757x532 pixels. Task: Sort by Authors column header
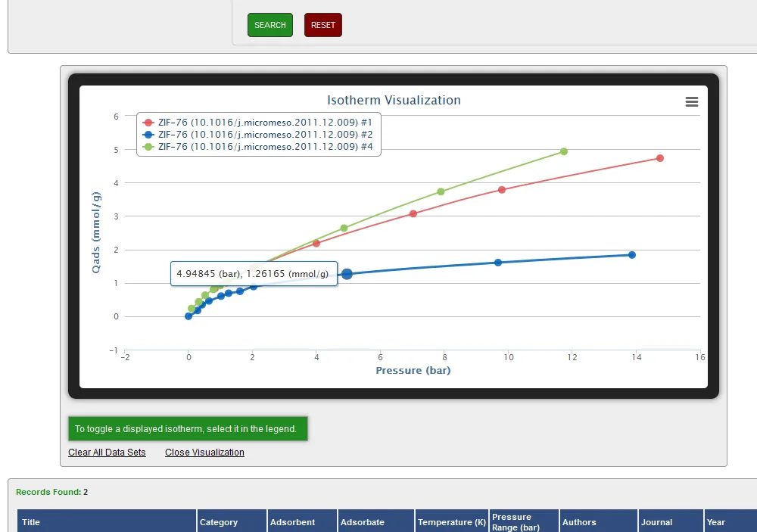click(x=579, y=522)
